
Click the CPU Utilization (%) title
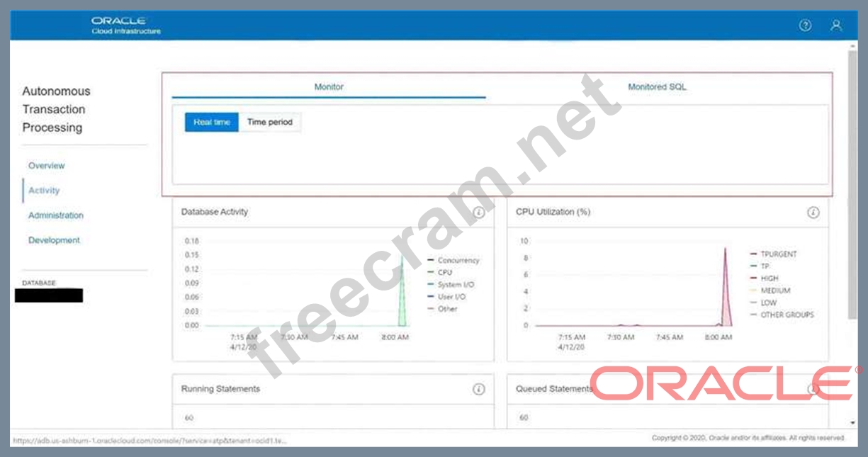click(553, 212)
